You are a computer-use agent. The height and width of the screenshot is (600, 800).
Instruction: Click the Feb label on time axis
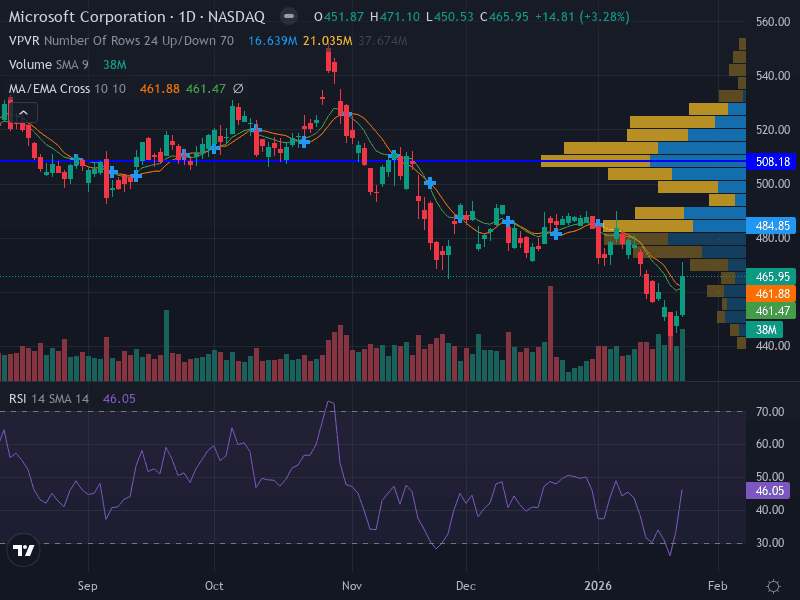[x=718, y=586]
